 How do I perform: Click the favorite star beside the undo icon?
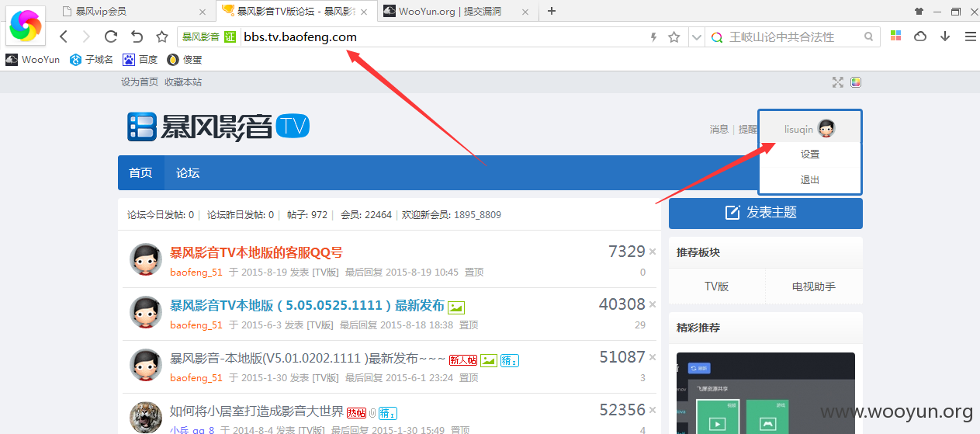pos(162,36)
